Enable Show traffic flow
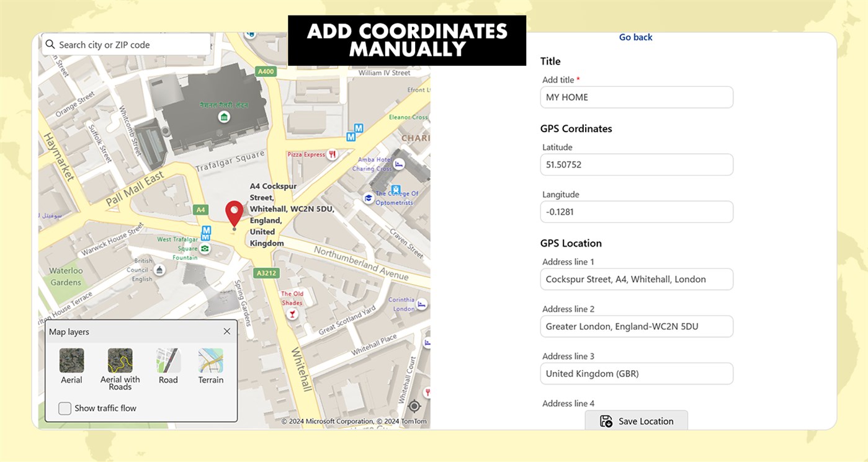Image resolution: width=868 pixels, height=462 pixels. coord(65,408)
